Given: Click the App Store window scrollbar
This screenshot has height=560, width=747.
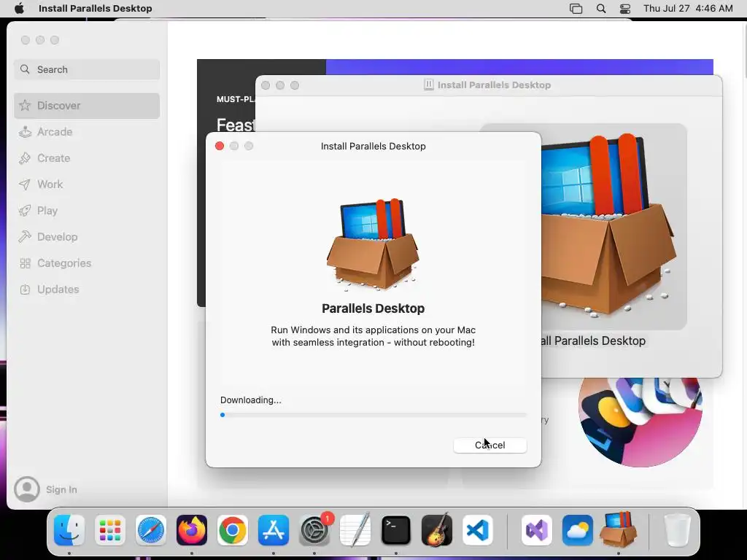Looking at the screenshot, I should [x=745, y=52].
